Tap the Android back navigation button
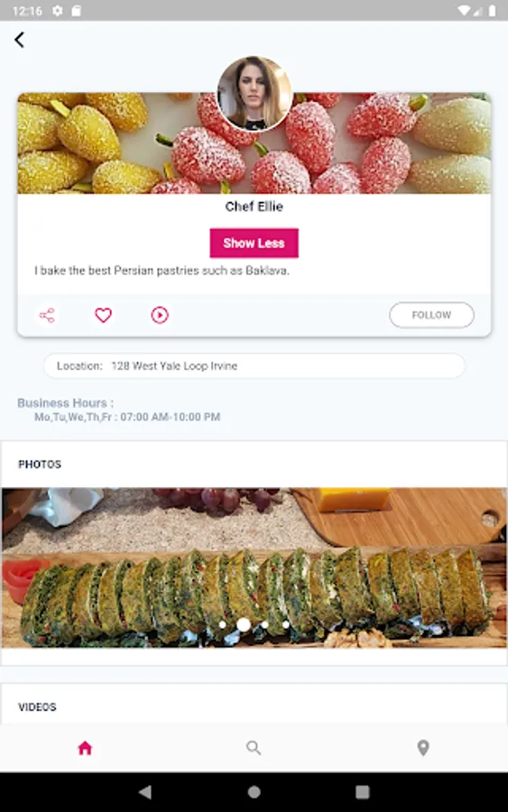The width and height of the screenshot is (508, 812). [145, 792]
